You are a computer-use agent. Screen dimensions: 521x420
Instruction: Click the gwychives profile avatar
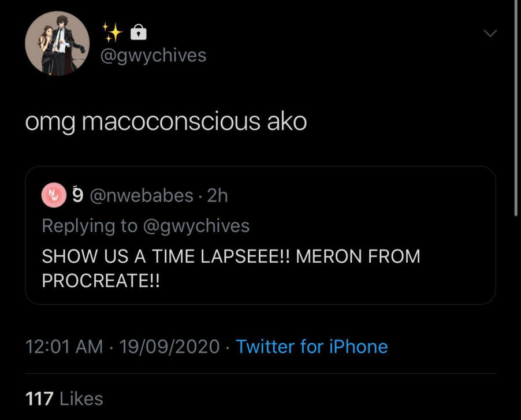click(x=57, y=44)
